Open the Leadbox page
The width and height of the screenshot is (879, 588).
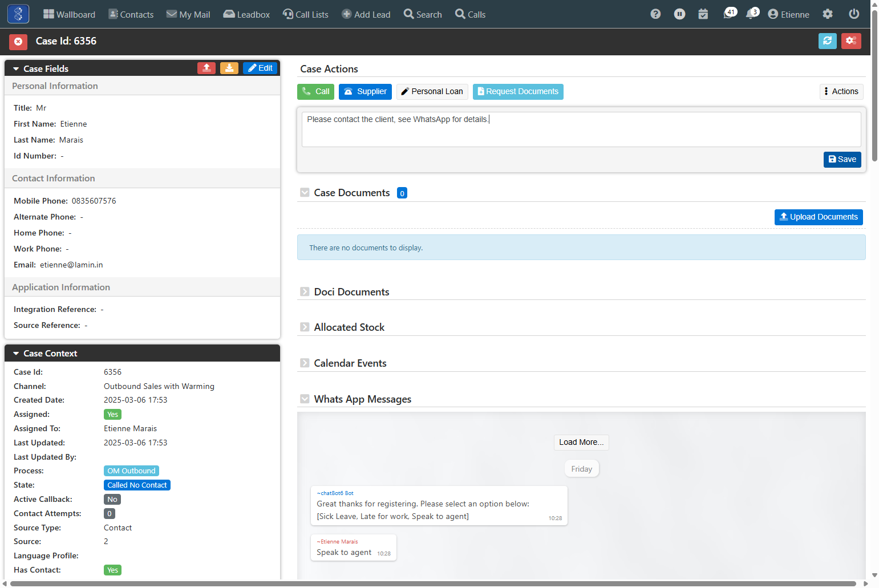click(246, 14)
